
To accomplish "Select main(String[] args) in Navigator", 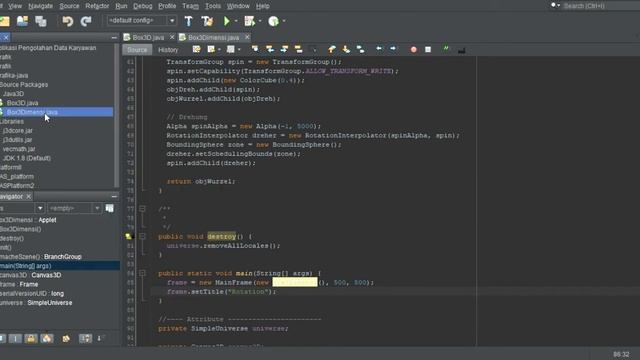I will tap(26, 266).
